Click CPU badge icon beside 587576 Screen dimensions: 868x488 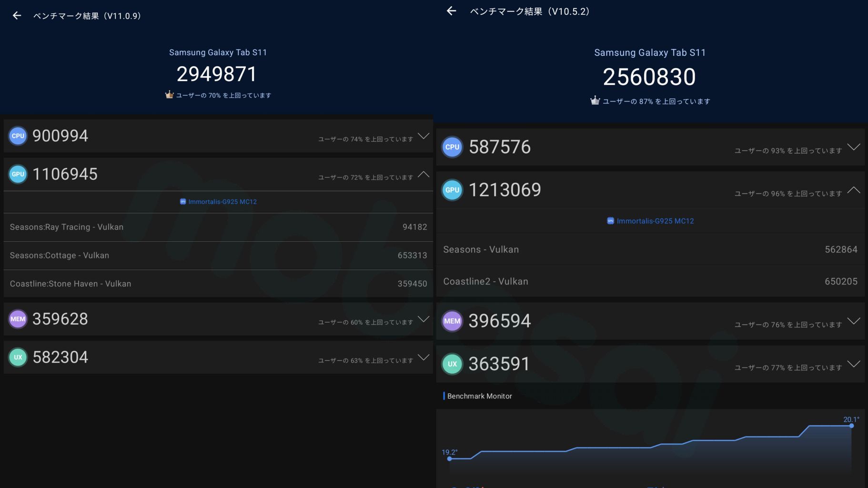(452, 147)
